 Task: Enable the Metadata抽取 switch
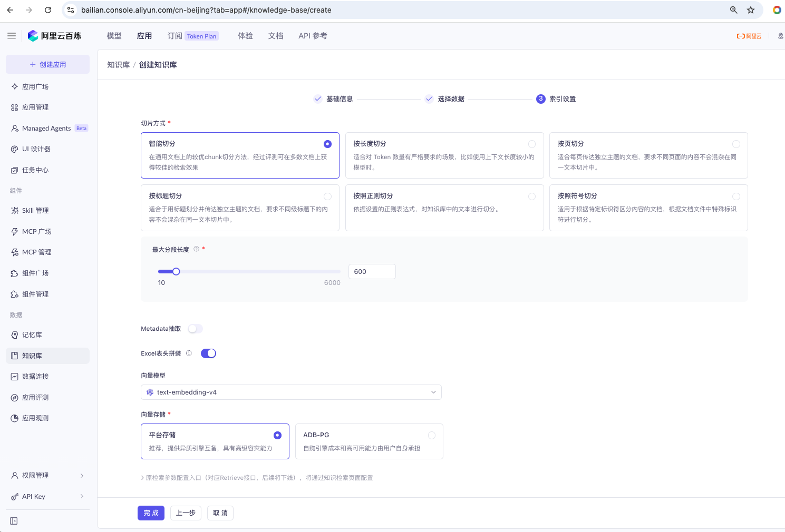pos(195,329)
